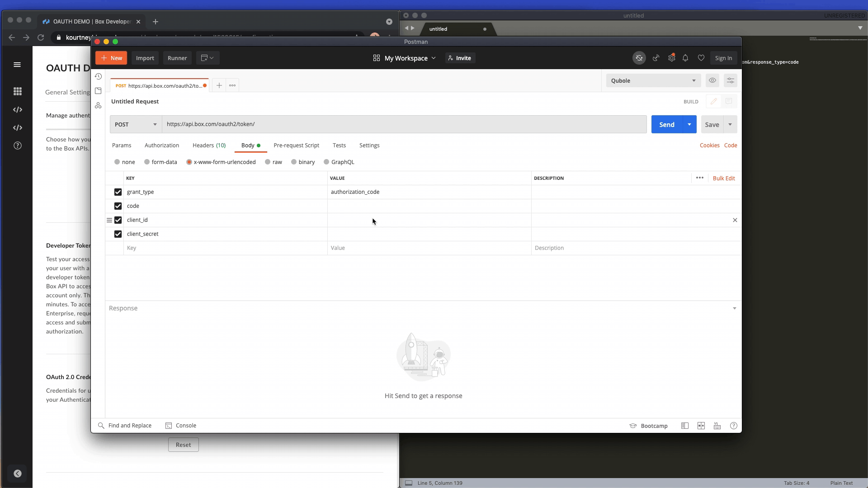Image resolution: width=868 pixels, height=488 pixels.
Task: Click the Send button to execute request
Action: coord(666,124)
